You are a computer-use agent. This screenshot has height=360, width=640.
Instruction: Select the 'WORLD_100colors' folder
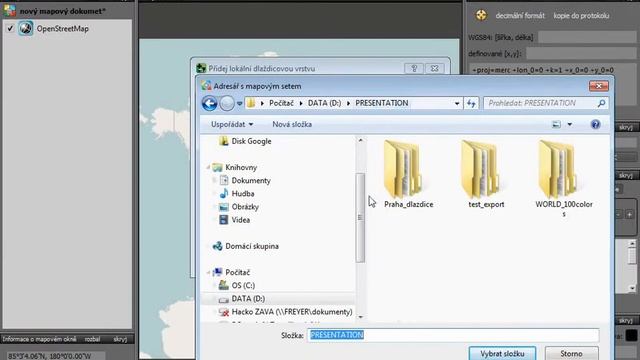click(x=564, y=179)
